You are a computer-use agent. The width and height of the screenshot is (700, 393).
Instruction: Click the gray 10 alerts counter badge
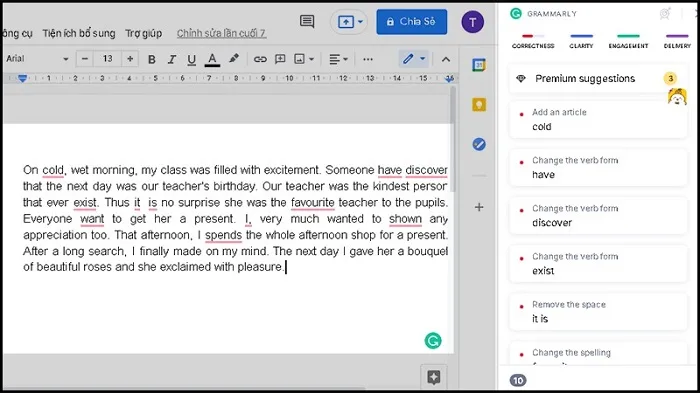pyautogui.click(x=518, y=380)
